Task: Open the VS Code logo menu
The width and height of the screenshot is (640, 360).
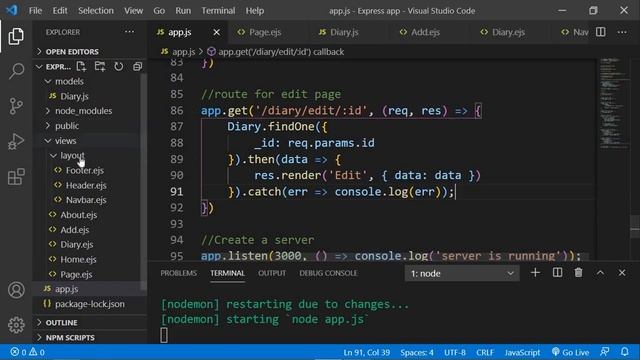Action: pos(12,10)
